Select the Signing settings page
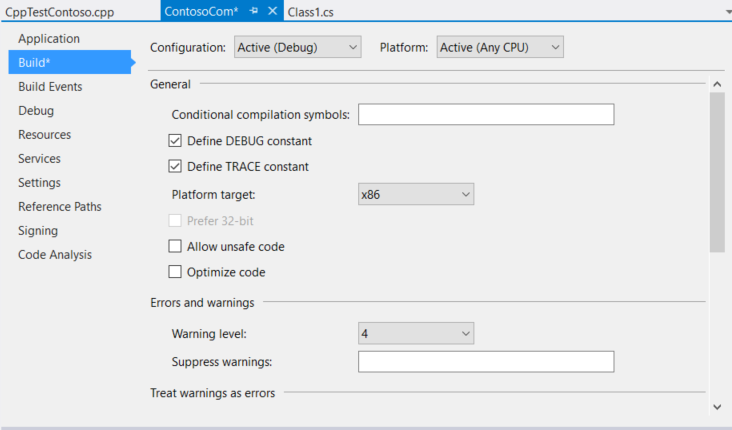This screenshot has height=430, width=732. (x=38, y=231)
